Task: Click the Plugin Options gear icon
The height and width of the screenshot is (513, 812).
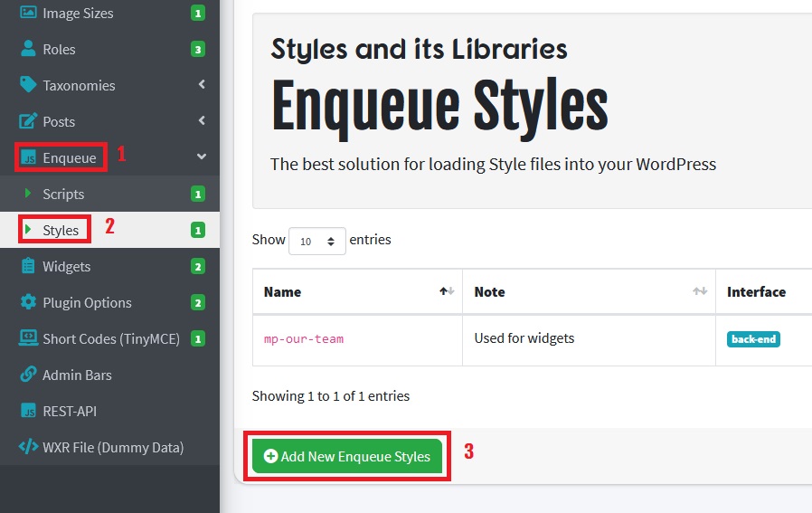Action: [x=28, y=303]
